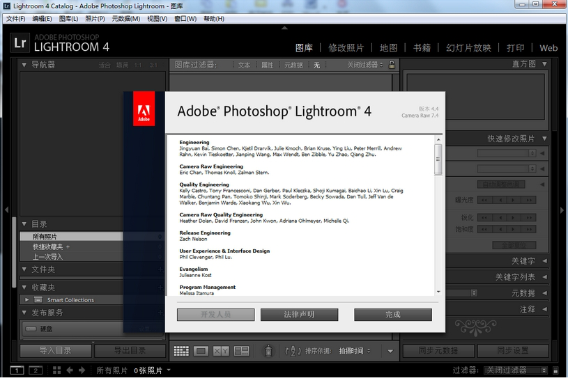This screenshot has height=392, width=568.
Task: Click the 法律声明 button
Action: point(299,315)
